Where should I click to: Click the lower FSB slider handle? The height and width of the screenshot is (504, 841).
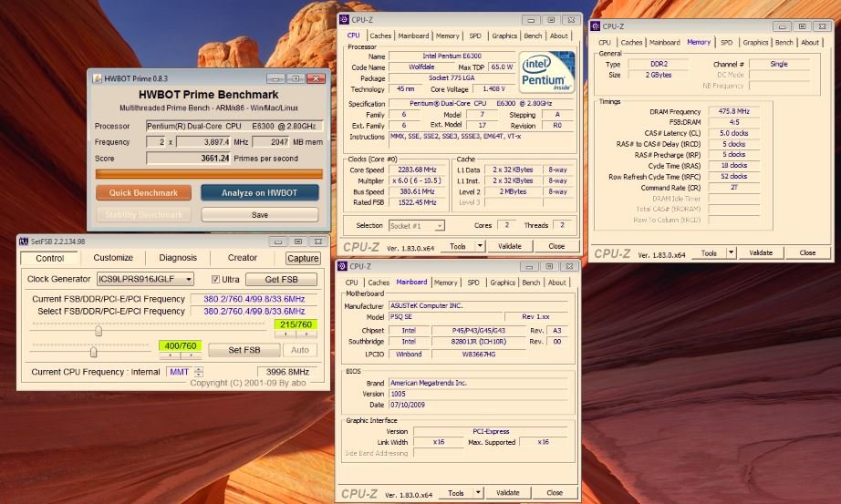[x=94, y=353]
